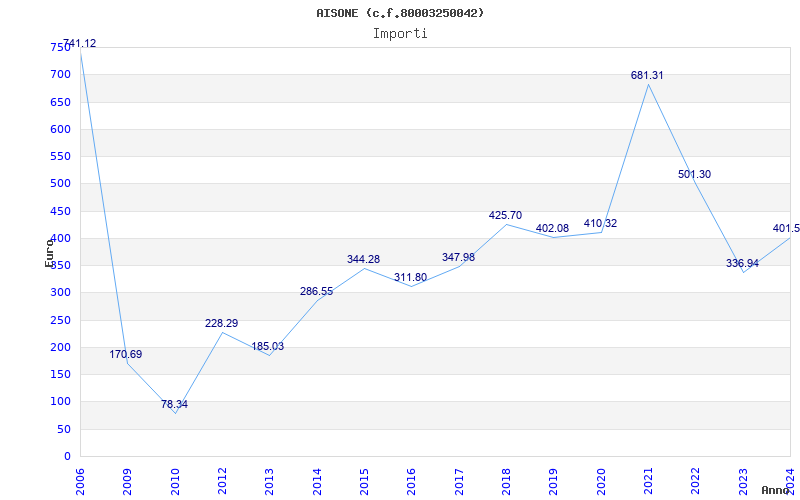Image resolution: width=800 pixels, height=500 pixels.
Task: Click the 2020 x-axis year label
Action: pyautogui.click(x=601, y=481)
